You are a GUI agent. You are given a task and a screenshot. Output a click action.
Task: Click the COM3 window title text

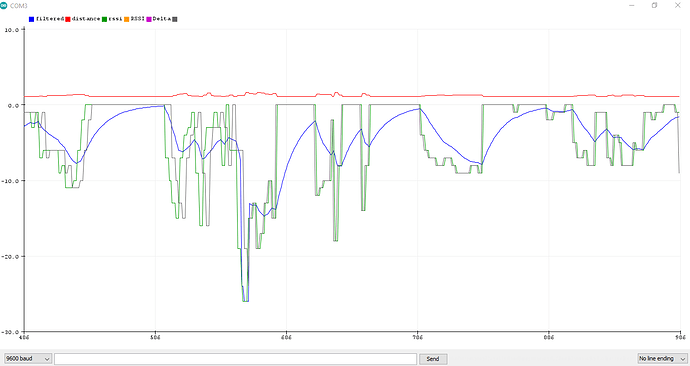(x=18, y=6)
